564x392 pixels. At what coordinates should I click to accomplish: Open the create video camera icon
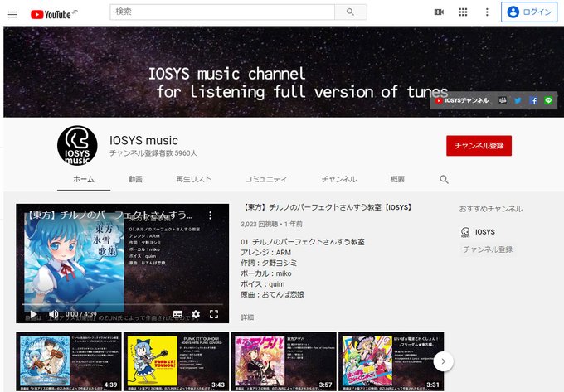pos(439,12)
